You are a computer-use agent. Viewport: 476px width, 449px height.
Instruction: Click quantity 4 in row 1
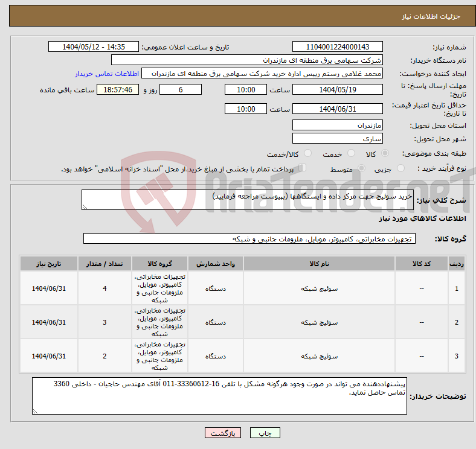(x=105, y=288)
